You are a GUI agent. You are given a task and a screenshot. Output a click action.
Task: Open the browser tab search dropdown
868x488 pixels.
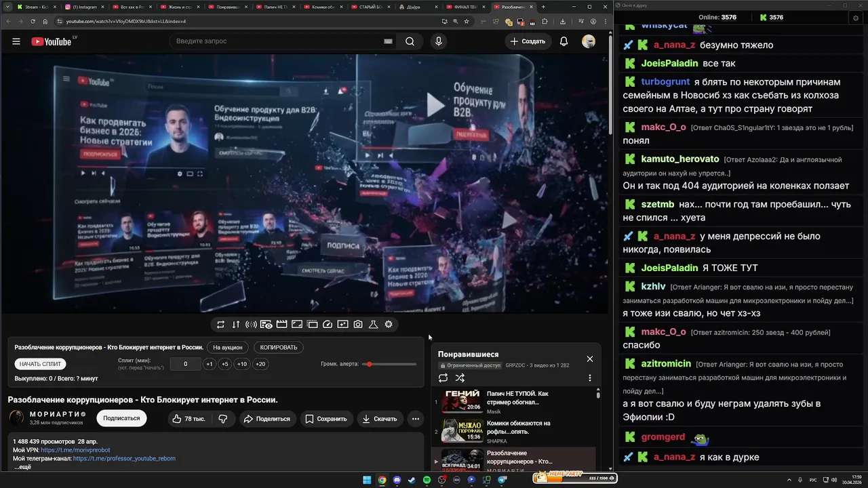7,7
